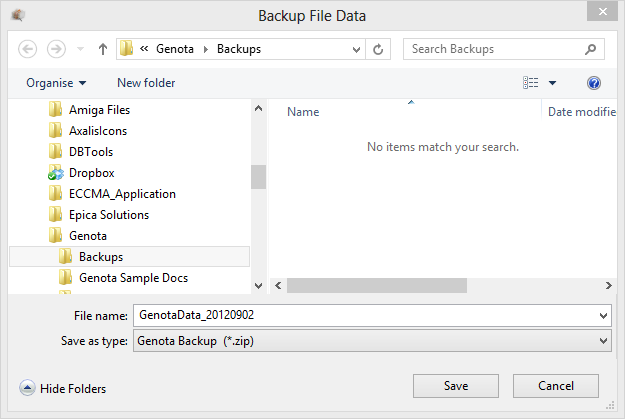The width and height of the screenshot is (625, 419).
Task: Refresh the Backups folder listing
Action: [x=378, y=49]
